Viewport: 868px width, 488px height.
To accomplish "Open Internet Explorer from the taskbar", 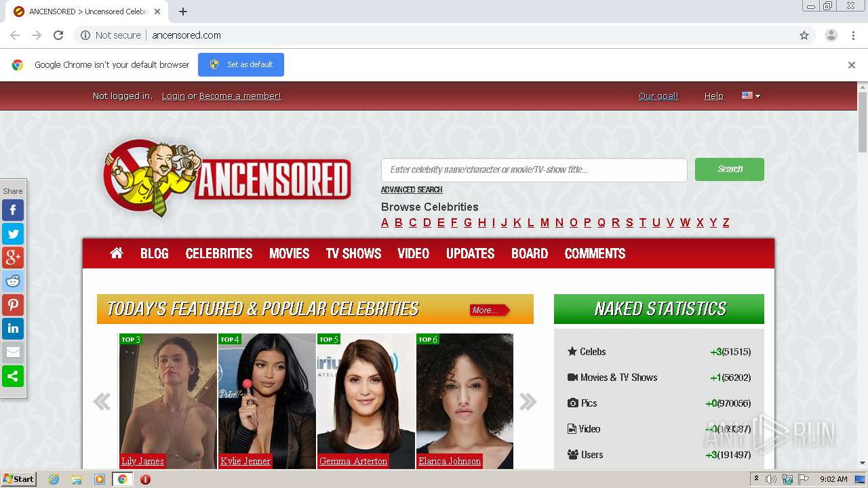I will click(54, 479).
